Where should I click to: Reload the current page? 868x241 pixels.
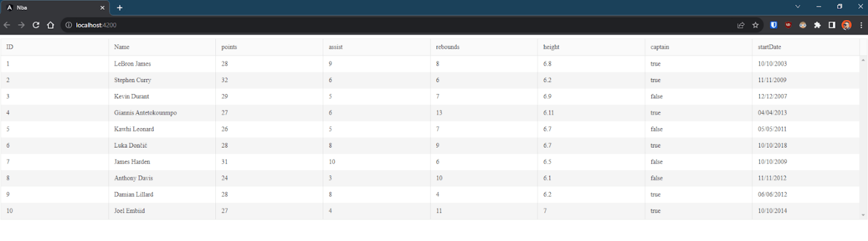pyautogui.click(x=36, y=25)
